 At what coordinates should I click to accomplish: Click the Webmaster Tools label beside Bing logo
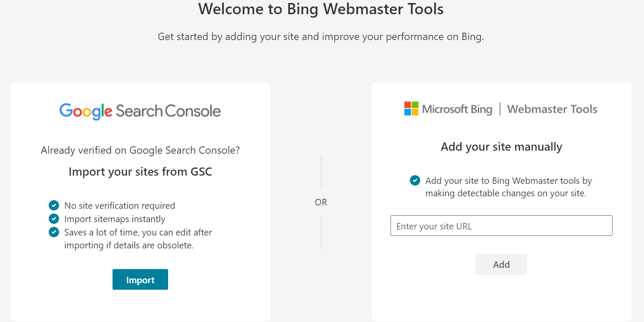pyautogui.click(x=552, y=109)
